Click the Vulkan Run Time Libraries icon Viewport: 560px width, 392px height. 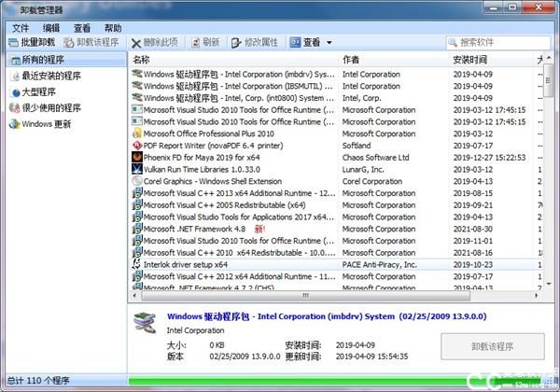[137, 169]
